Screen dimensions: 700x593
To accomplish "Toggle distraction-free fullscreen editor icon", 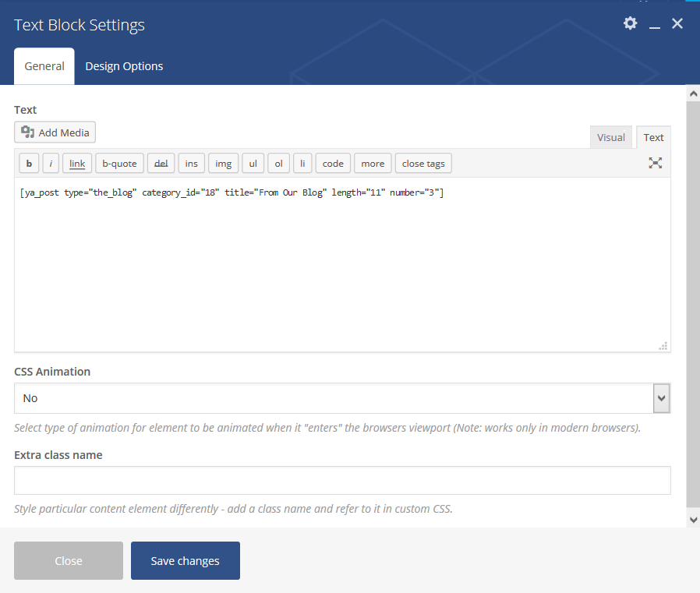I will [655, 163].
